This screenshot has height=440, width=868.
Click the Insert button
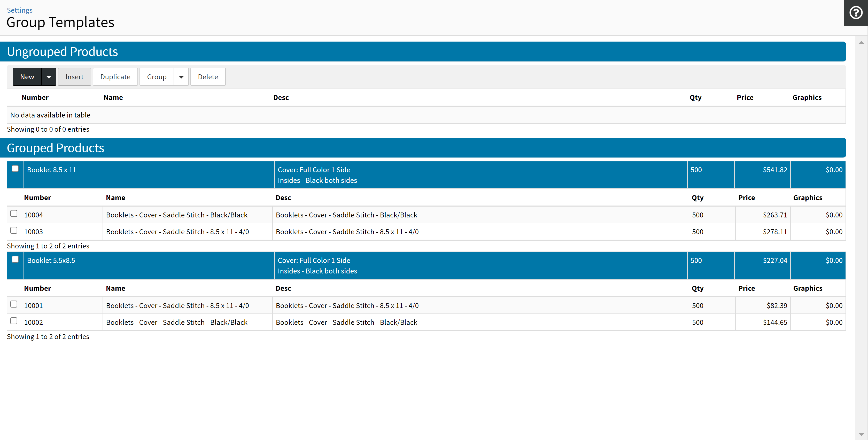pos(74,77)
